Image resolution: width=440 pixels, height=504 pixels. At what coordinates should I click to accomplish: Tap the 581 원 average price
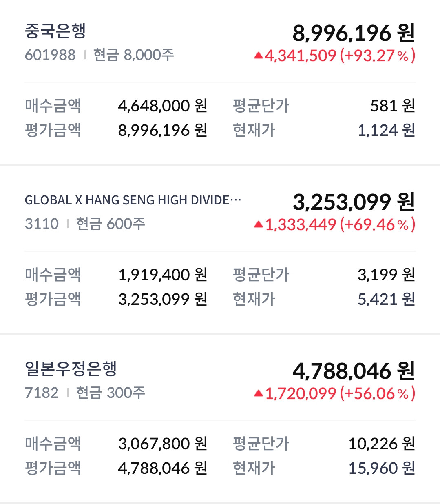tap(392, 106)
